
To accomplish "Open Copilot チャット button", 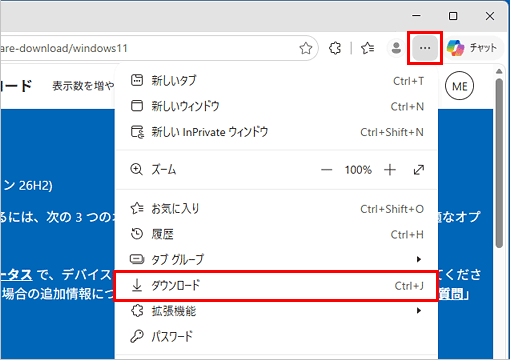I will [x=473, y=48].
